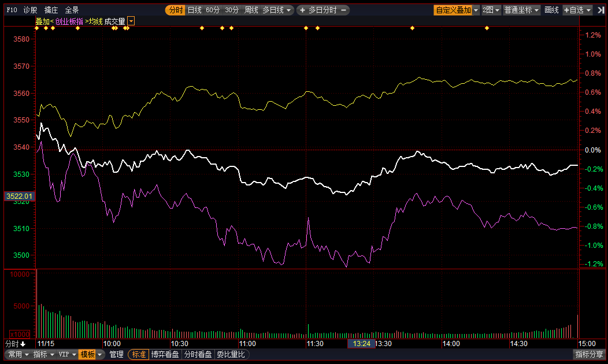Click the yellow info marker above 11:30
Viewport: 608px width, 364px height.
click(x=306, y=28)
